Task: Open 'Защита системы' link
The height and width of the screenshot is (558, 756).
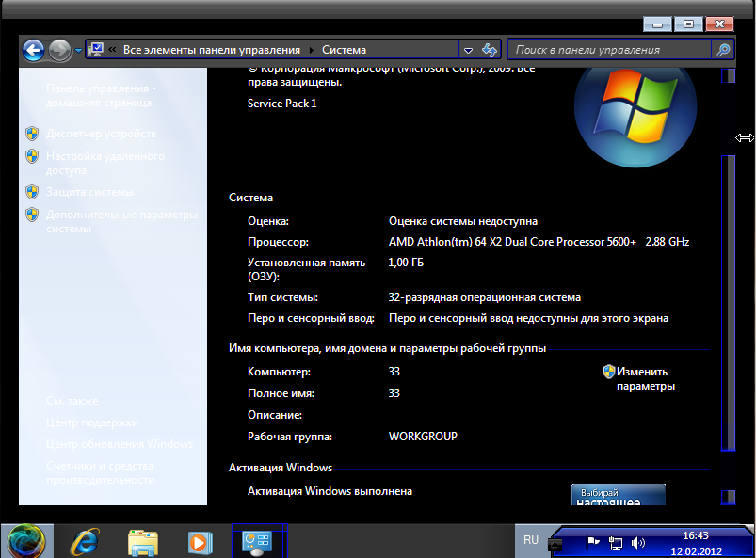Action: [x=89, y=192]
